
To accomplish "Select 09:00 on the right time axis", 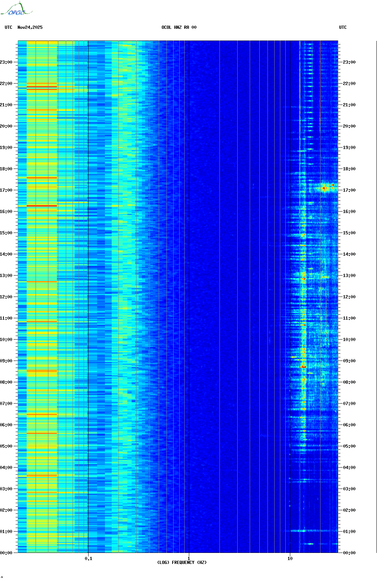I will [x=349, y=361].
